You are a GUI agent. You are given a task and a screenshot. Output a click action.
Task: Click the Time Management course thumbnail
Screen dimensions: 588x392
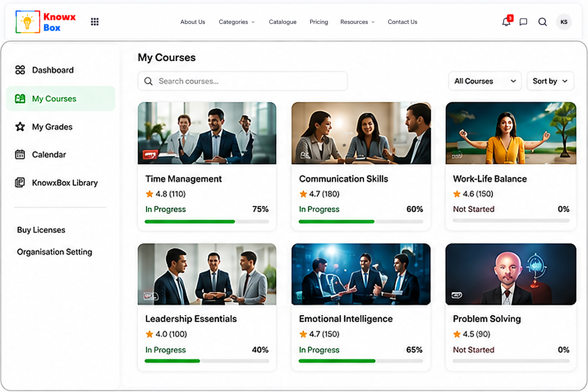(207, 133)
